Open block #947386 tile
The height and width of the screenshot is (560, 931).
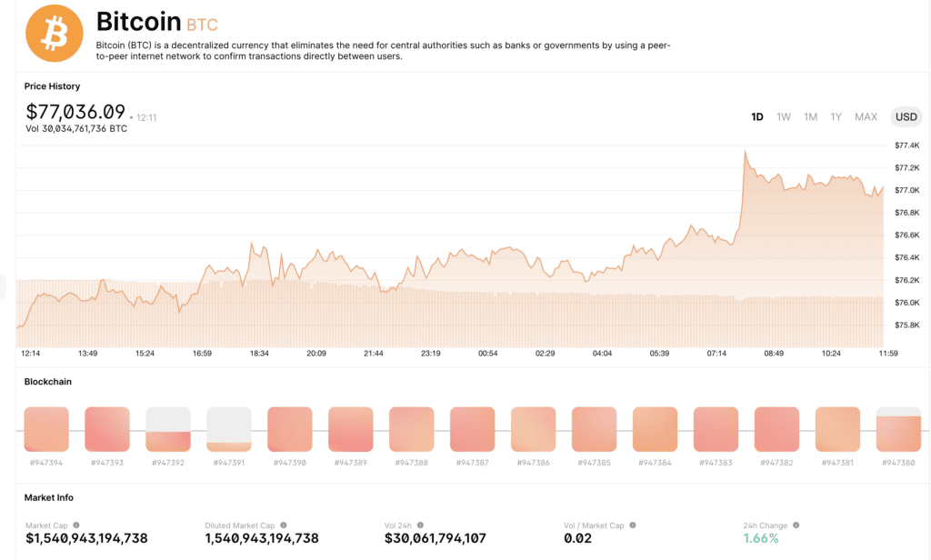(x=533, y=429)
